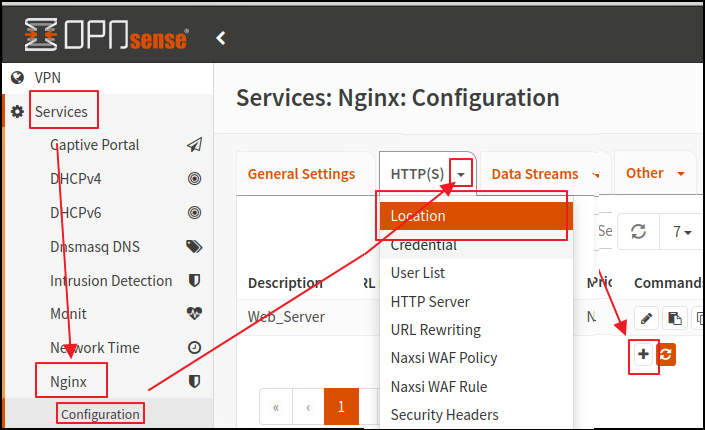Click the DHCPv4 target icon
Screen dimensions: 705x430
(x=194, y=179)
